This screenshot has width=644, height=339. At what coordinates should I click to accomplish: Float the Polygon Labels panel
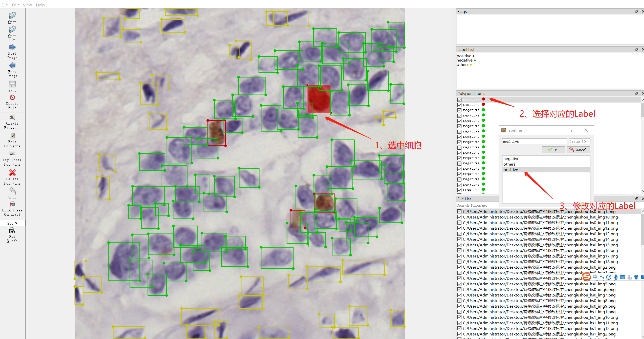click(636, 93)
